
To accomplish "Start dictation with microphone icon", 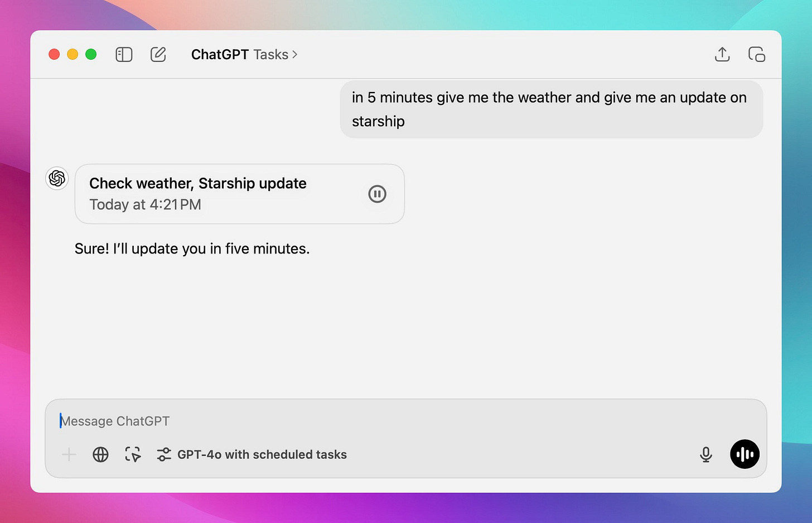I will pyautogui.click(x=706, y=454).
